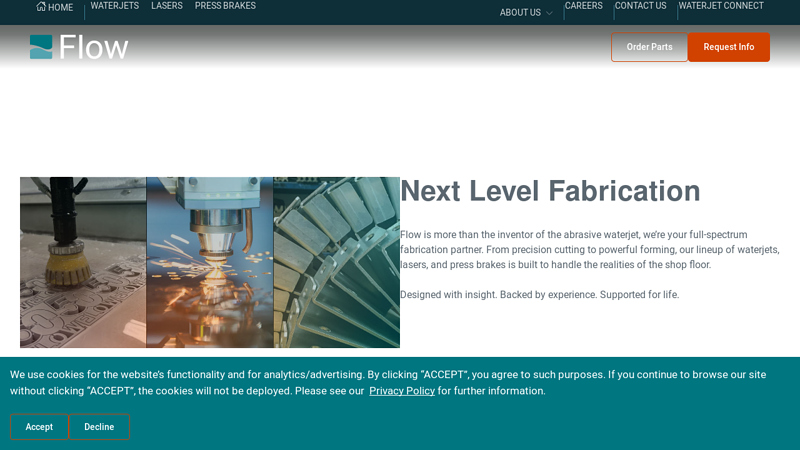Accept cookies with the Accept button
This screenshot has height=450, width=800.
click(x=39, y=427)
